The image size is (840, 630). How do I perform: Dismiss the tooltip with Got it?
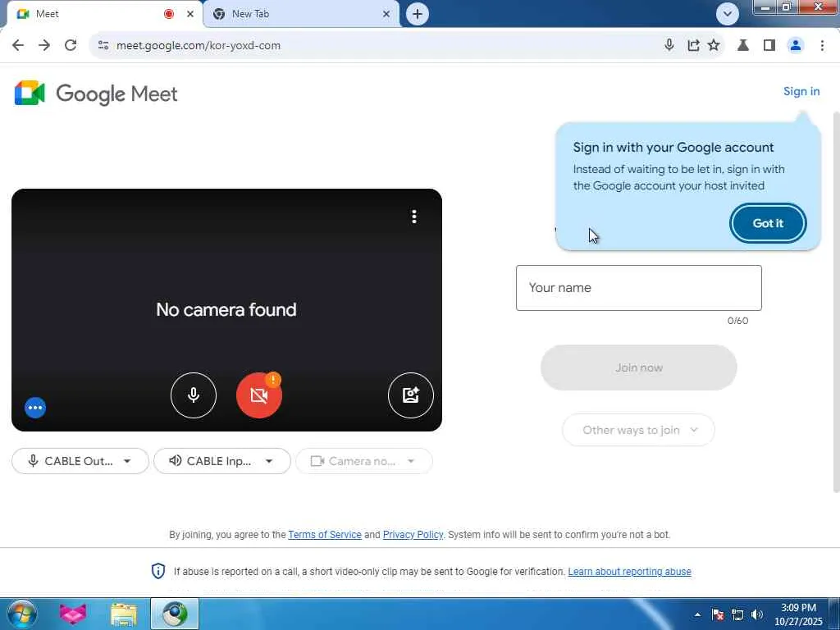[768, 223]
